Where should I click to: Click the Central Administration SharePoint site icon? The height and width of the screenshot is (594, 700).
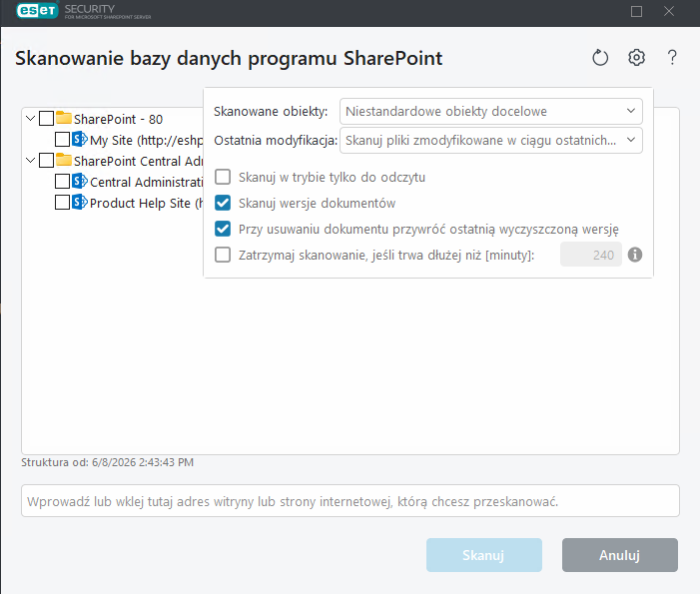pyautogui.click(x=80, y=181)
